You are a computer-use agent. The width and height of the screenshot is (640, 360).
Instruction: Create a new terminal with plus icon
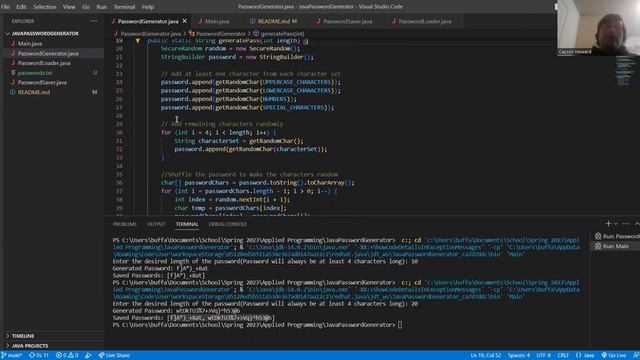[608, 224]
